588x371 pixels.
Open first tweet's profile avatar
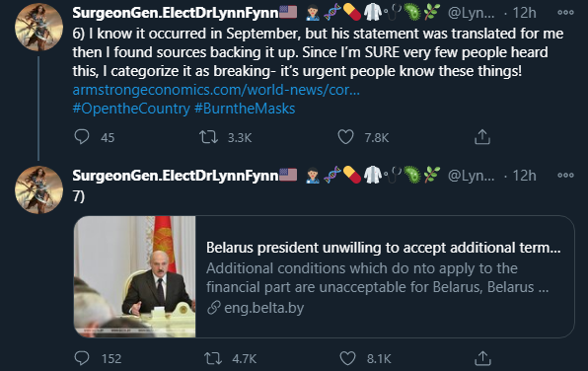(x=38, y=27)
